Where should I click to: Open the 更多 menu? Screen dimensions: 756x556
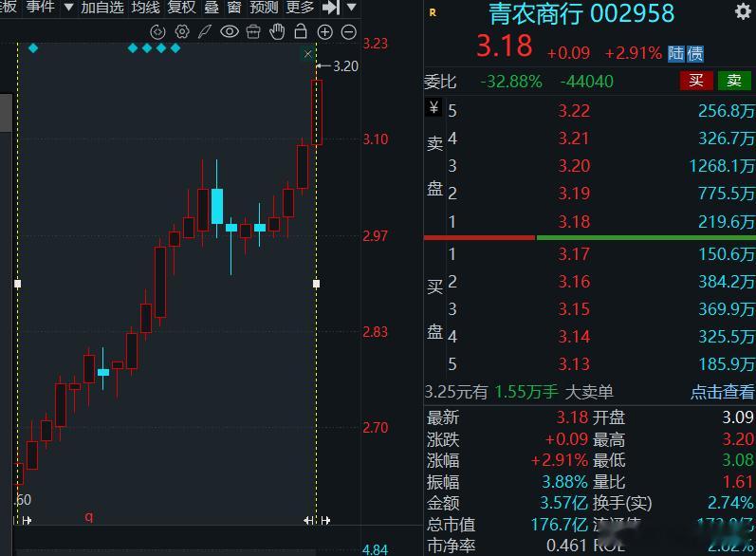(300, 7)
